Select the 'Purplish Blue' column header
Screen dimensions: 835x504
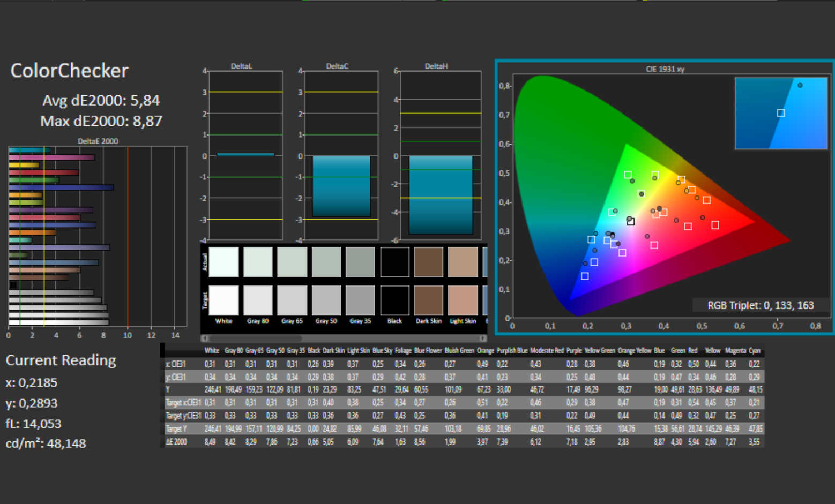[512, 351]
